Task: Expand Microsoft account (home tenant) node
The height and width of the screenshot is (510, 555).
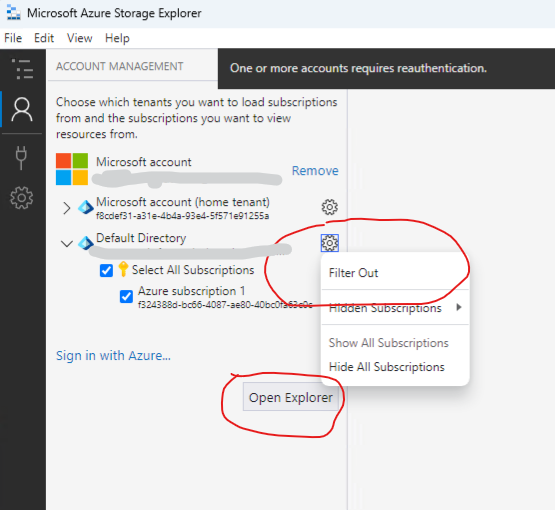Action: [67, 208]
